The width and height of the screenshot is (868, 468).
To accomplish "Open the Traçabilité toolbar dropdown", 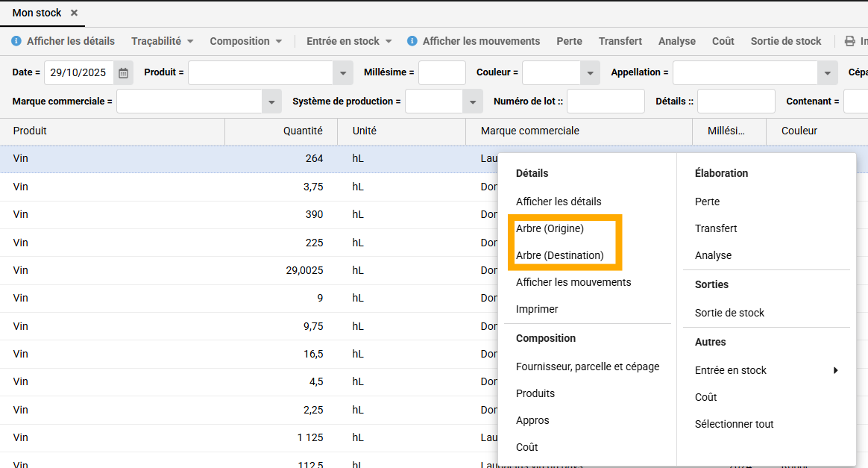I will [163, 41].
